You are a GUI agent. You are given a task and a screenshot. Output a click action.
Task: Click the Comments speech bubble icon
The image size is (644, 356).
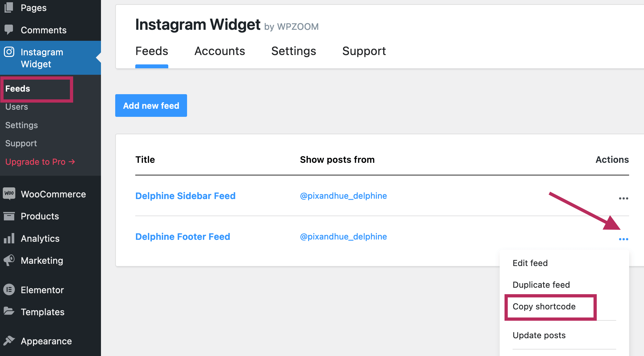point(9,30)
